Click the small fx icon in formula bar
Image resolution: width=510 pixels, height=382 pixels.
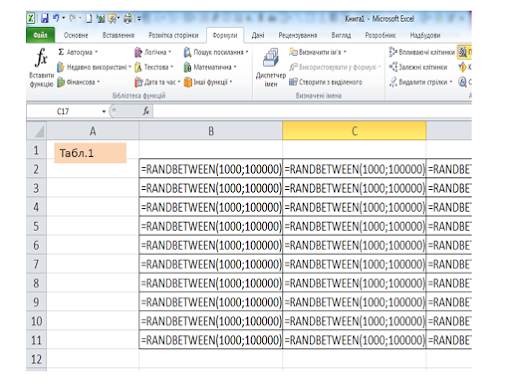click(x=146, y=111)
